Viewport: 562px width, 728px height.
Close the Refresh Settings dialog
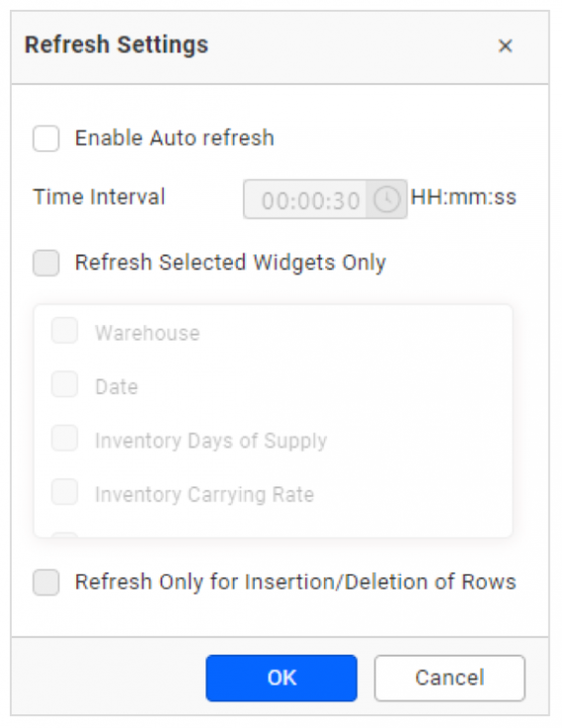505,46
